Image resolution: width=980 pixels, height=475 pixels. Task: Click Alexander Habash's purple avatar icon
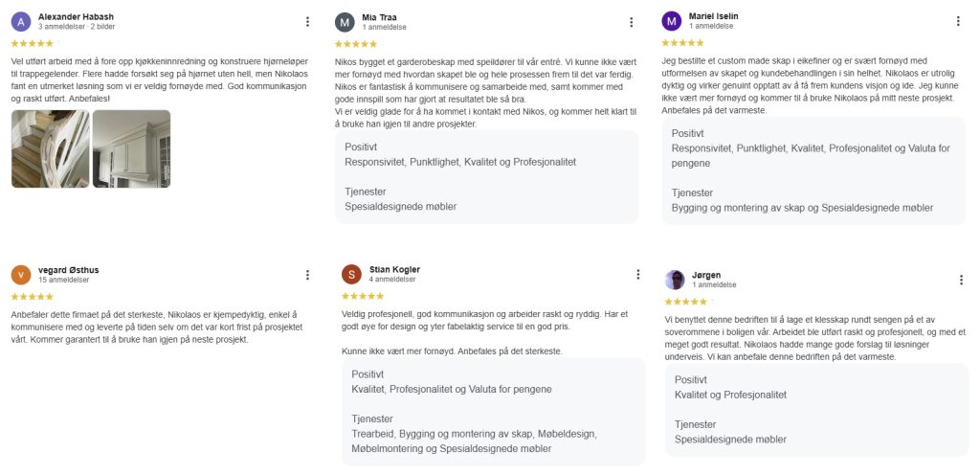pyautogui.click(x=21, y=22)
